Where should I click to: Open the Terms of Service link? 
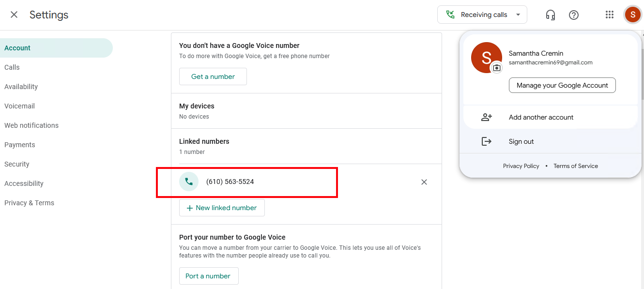(x=576, y=166)
